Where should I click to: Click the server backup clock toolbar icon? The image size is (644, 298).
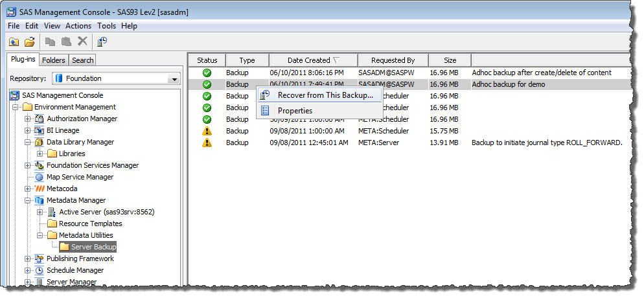(102, 41)
